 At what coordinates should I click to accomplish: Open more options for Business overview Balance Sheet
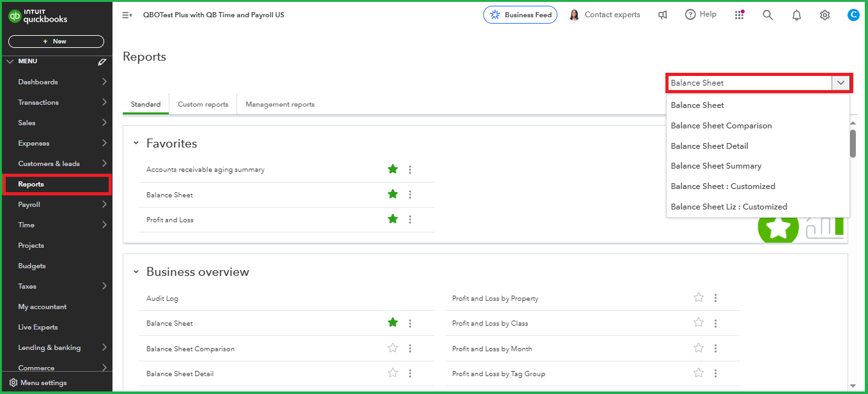[410, 324]
